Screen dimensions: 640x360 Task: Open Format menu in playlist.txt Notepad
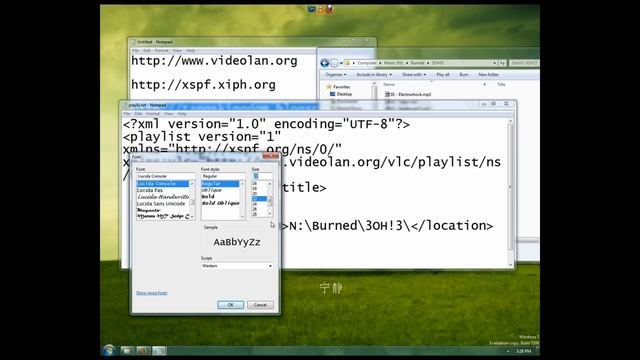[x=153, y=114]
